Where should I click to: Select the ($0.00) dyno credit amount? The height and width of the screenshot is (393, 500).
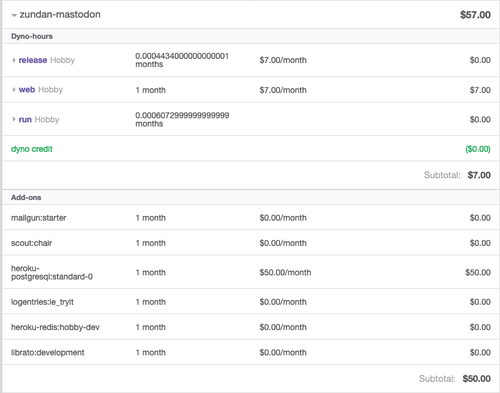(x=478, y=149)
